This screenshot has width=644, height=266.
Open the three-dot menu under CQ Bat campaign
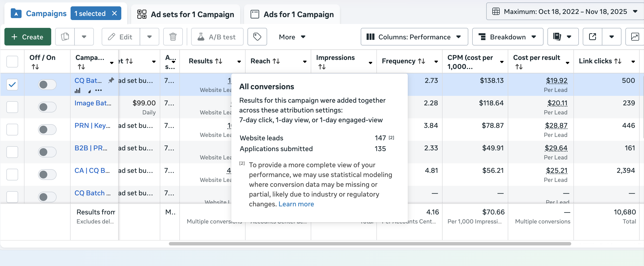(99, 90)
